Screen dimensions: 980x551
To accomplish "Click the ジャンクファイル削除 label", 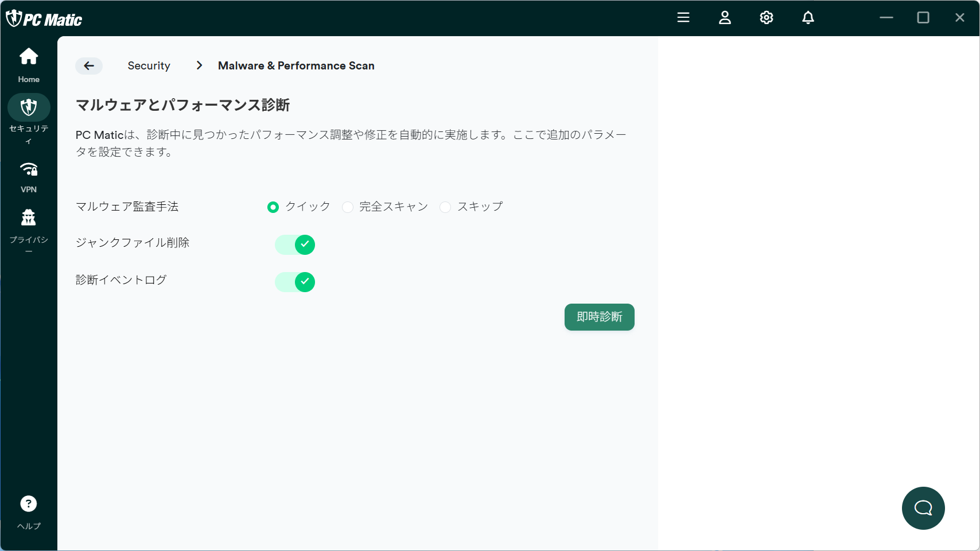I will [133, 243].
